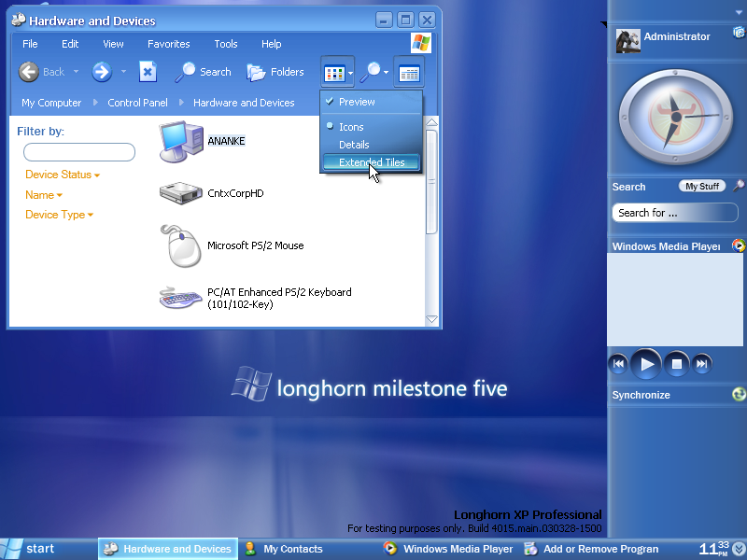Expand arrow after Control Panel breadcrumb

(x=181, y=103)
